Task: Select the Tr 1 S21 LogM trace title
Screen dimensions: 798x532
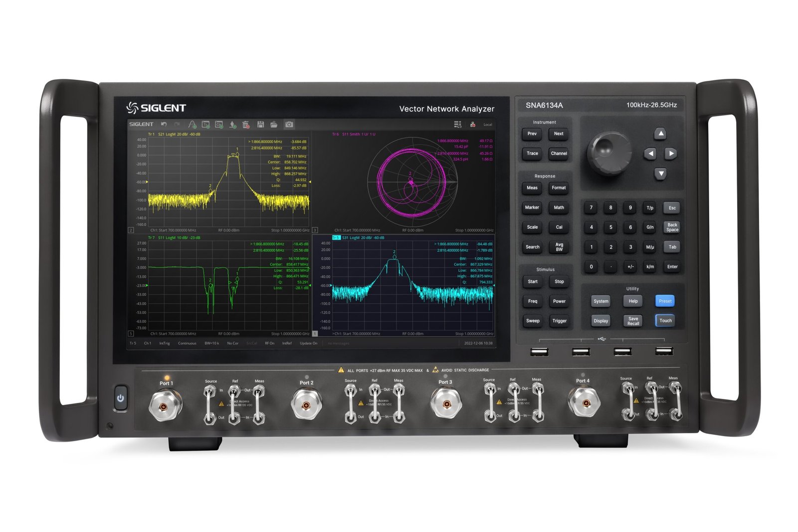Action: [x=174, y=134]
